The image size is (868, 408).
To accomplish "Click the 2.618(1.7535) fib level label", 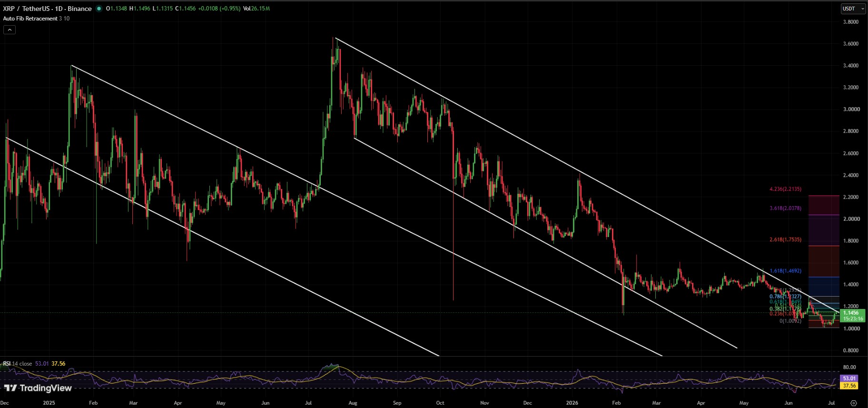I will pos(785,239).
